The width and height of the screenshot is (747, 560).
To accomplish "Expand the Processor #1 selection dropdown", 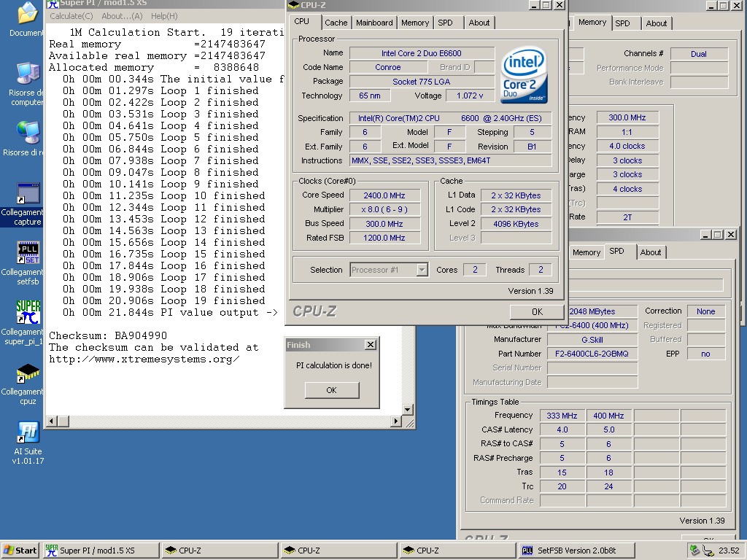I will pyautogui.click(x=422, y=270).
